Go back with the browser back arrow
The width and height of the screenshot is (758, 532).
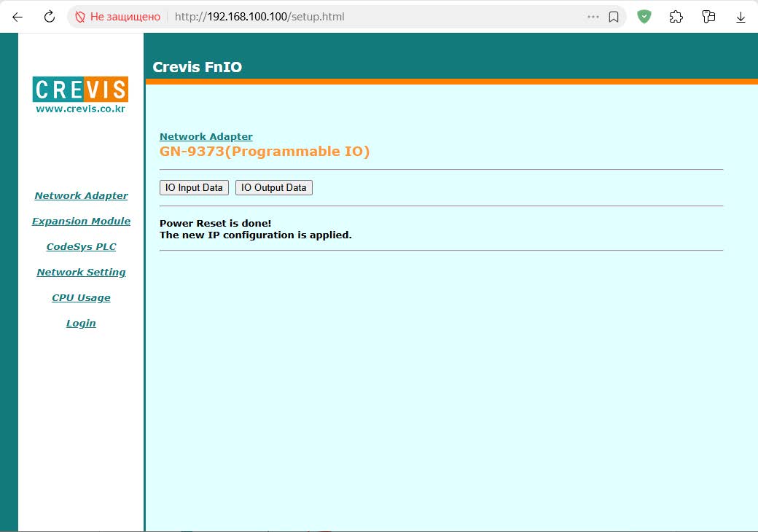(x=17, y=17)
